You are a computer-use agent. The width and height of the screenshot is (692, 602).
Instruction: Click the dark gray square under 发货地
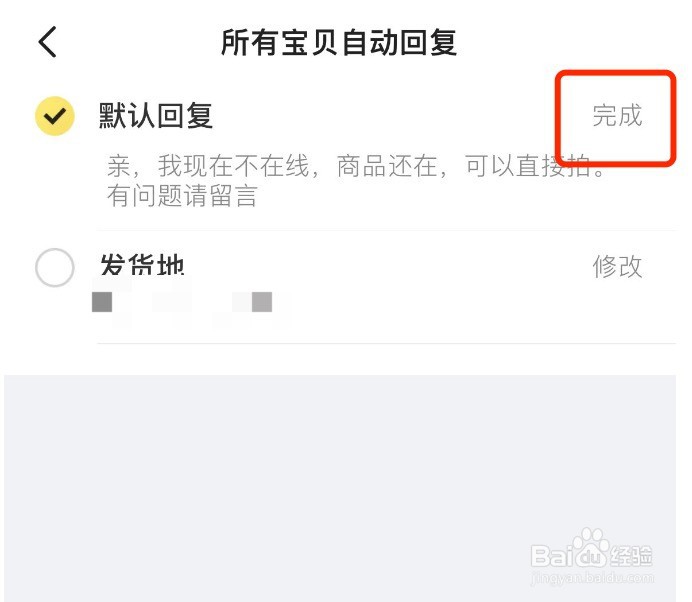pyautogui.click(x=102, y=302)
